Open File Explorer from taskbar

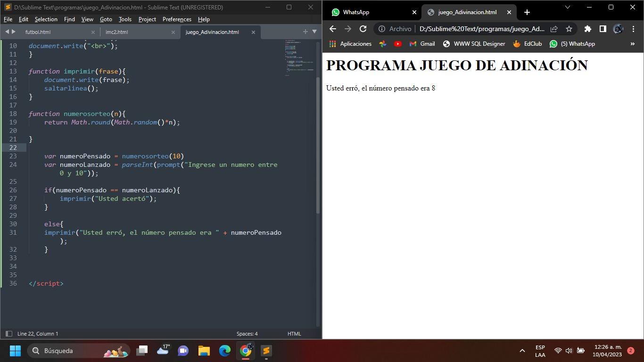pyautogui.click(x=204, y=351)
